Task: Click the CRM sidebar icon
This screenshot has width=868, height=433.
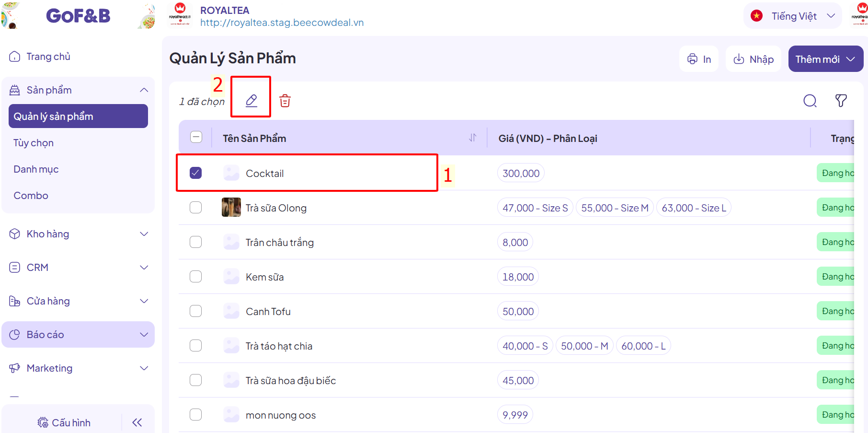Action: coord(15,268)
